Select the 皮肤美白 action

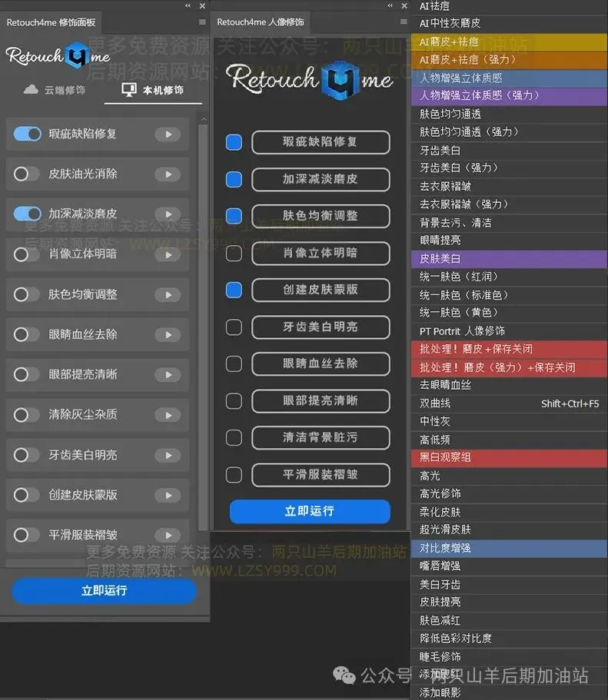pyautogui.click(x=509, y=259)
